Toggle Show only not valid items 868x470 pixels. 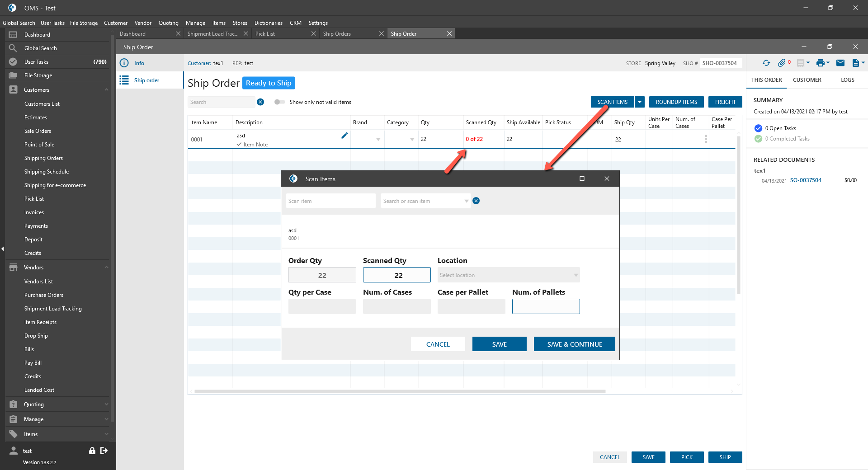279,102
